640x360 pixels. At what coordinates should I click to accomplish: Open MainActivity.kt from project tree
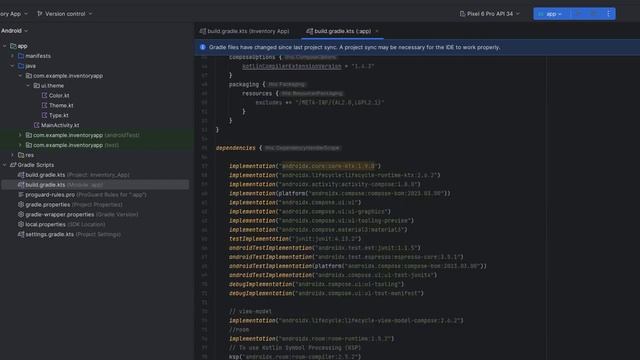point(60,125)
